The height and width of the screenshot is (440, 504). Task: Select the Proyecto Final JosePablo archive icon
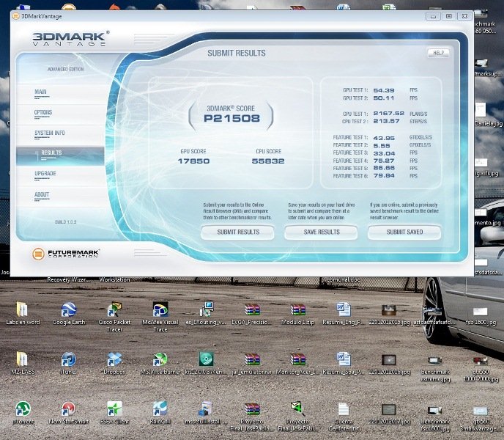pyautogui.click(x=252, y=409)
